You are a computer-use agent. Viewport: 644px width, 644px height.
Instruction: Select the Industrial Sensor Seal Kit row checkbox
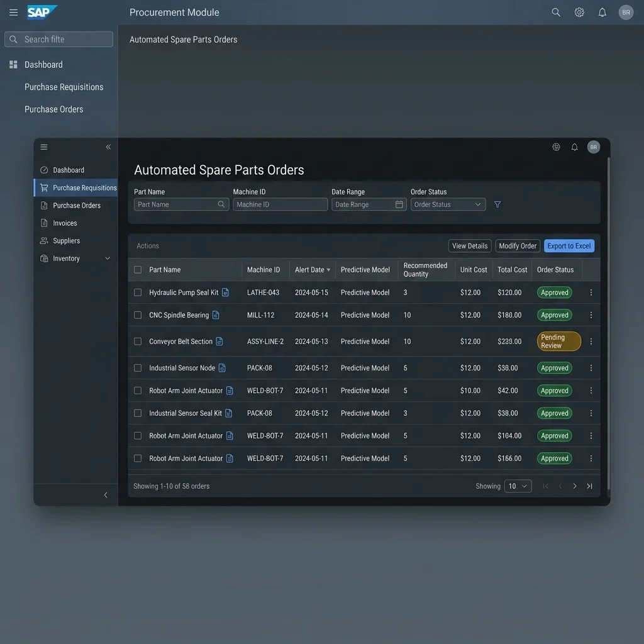pos(138,413)
